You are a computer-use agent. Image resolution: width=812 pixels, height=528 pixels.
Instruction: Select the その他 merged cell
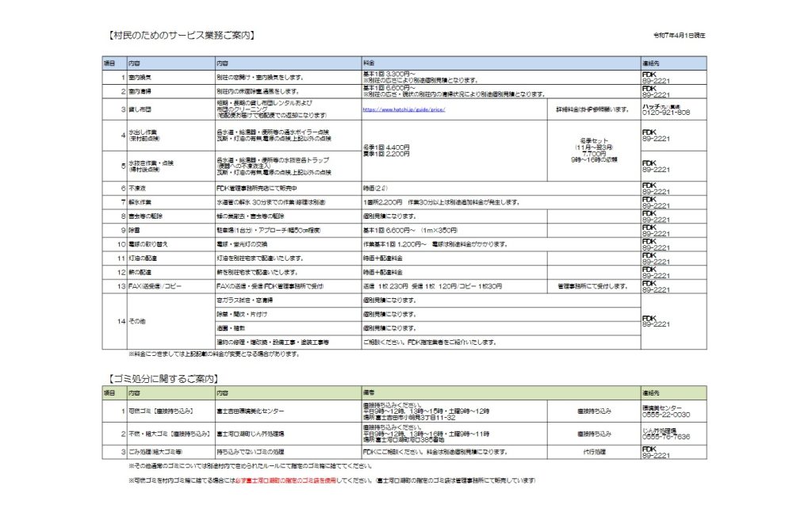pyautogui.click(x=138, y=321)
